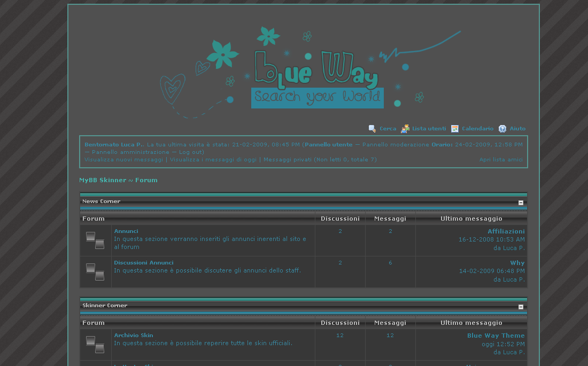Go to MyBB Skinner ~ Forum breadcrumb

[x=118, y=180]
